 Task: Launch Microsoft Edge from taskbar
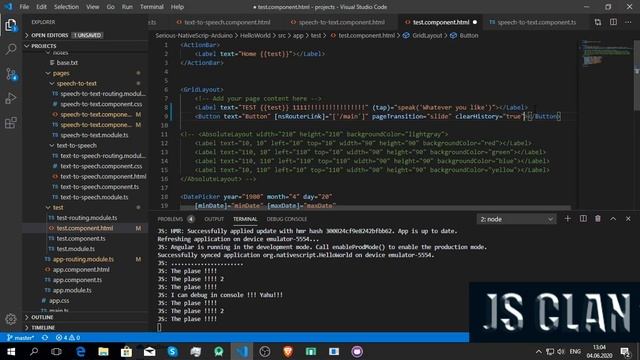(x=80, y=351)
